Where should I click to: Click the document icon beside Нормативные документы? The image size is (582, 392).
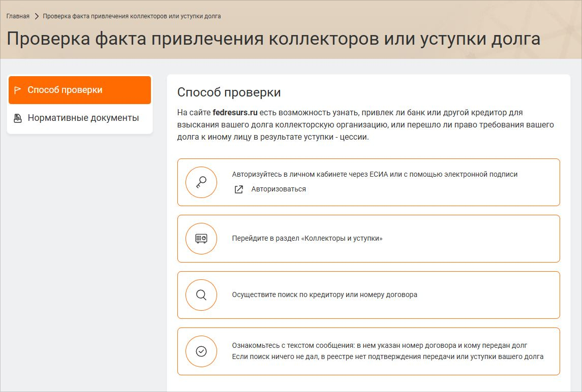18,118
